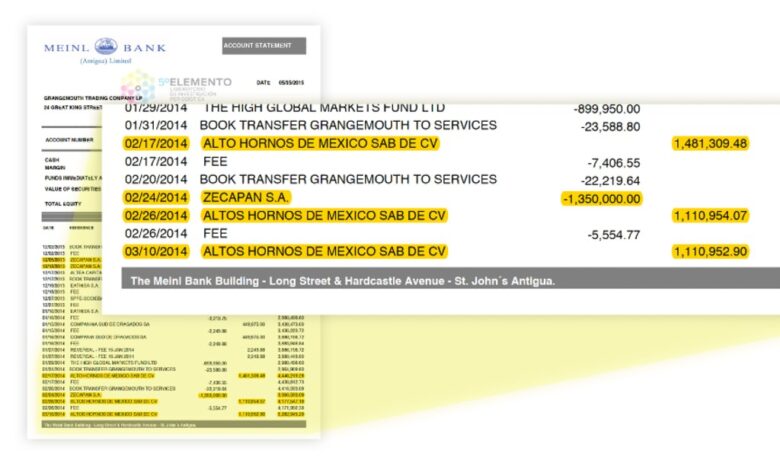Select highlighted credit 1,110,954.07 in enlarged excerpt
The image size is (780, 470).
tap(710, 216)
